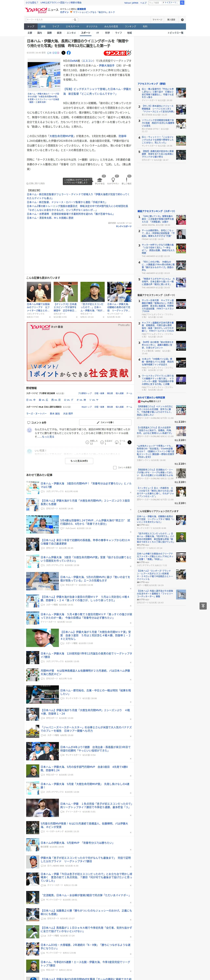
Task: Click the ログイン link
Action: (x=64, y=12)
